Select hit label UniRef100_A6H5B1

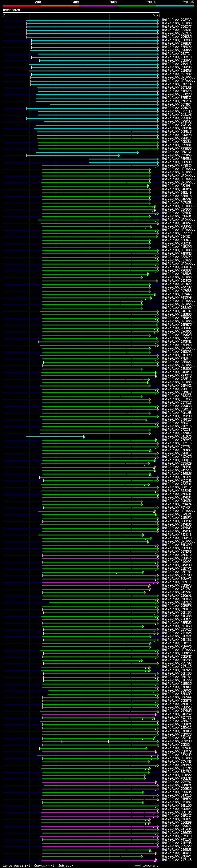(x=177, y=159)
